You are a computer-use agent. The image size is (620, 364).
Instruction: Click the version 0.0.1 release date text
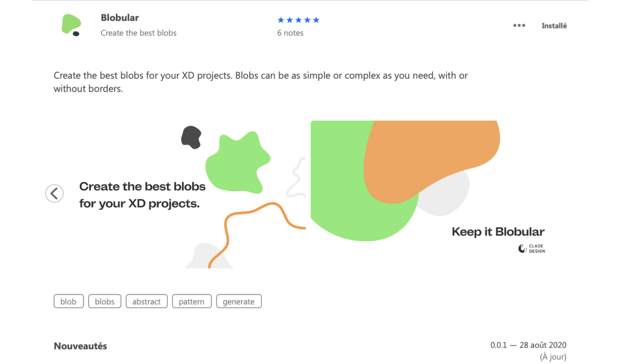[529, 345]
